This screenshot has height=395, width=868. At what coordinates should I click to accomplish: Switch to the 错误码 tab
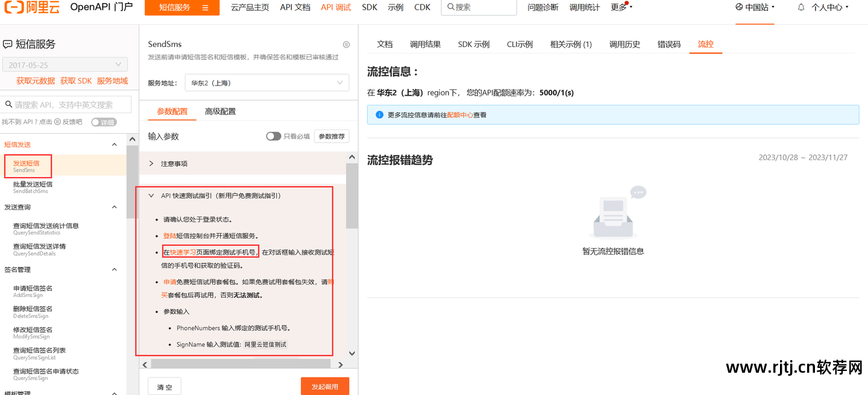[669, 44]
